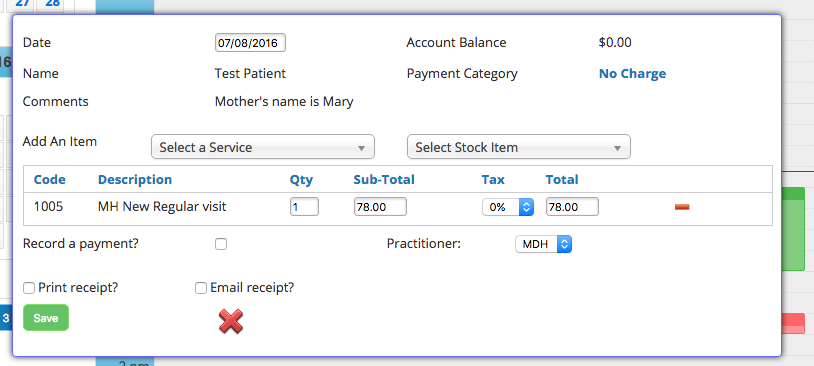Open the 0% tax rate dropdown

(508, 207)
